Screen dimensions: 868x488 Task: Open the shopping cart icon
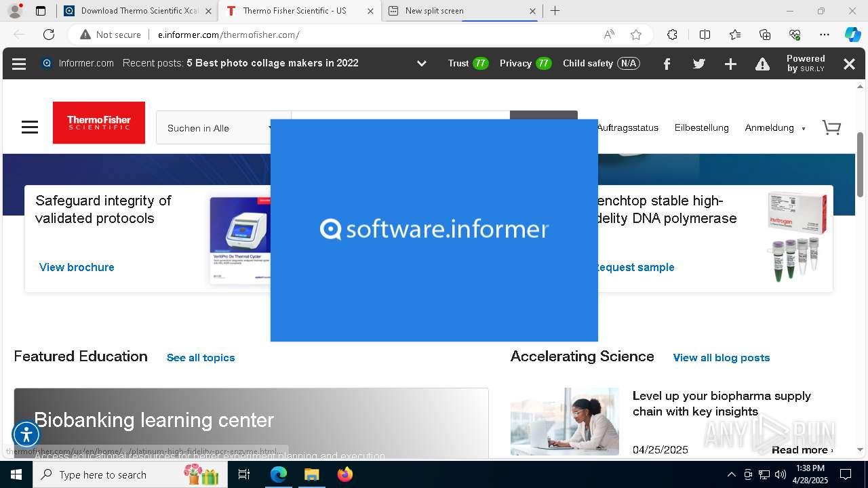pyautogui.click(x=831, y=127)
